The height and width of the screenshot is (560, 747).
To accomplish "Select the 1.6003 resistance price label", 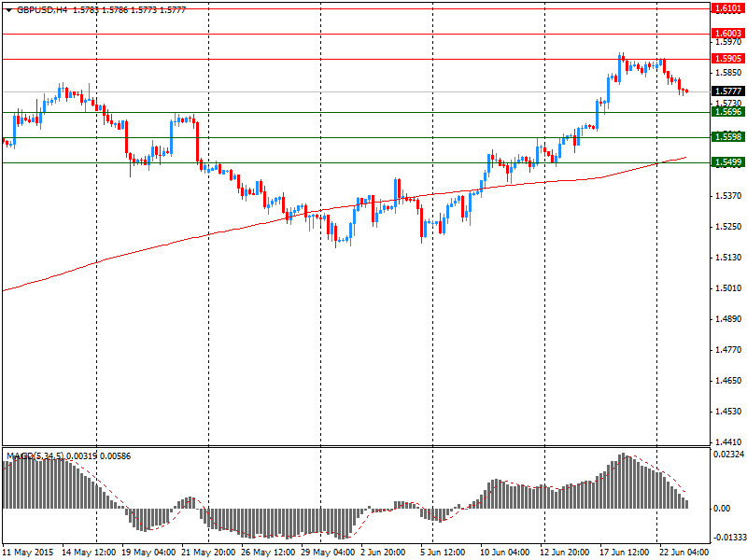I will click(728, 34).
